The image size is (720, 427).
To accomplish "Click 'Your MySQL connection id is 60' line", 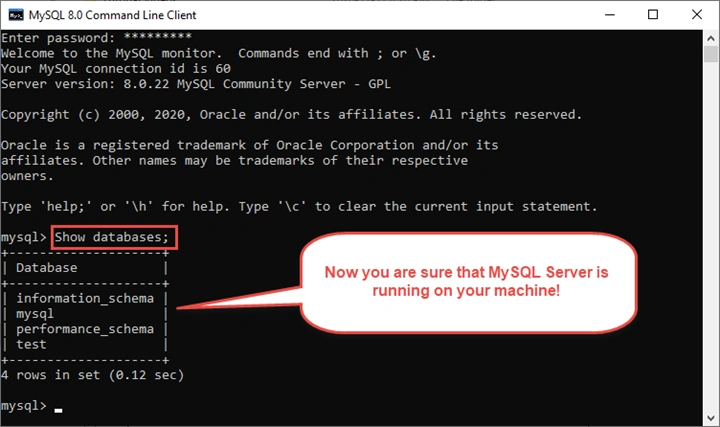I will click(x=116, y=69).
